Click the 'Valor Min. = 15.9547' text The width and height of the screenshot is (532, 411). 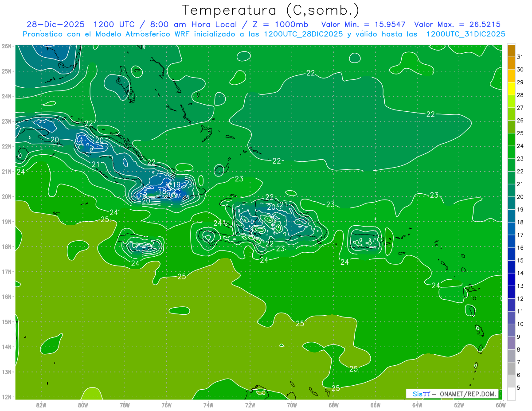pyautogui.click(x=363, y=24)
